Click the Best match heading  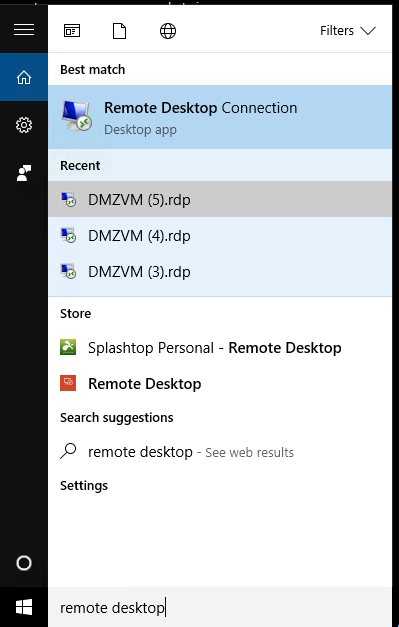(x=92, y=70)
